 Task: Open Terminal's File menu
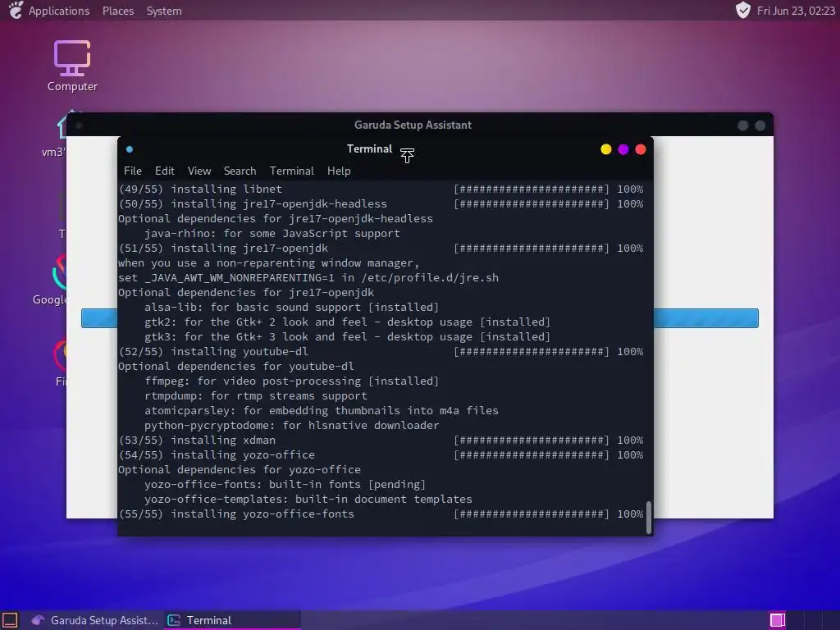[133, 171]
